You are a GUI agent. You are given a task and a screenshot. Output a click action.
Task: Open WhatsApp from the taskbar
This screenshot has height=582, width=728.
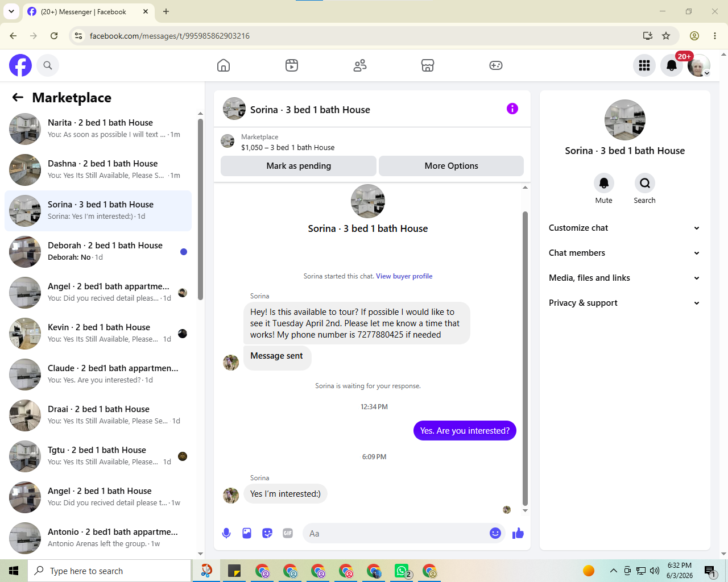(402, 571)
